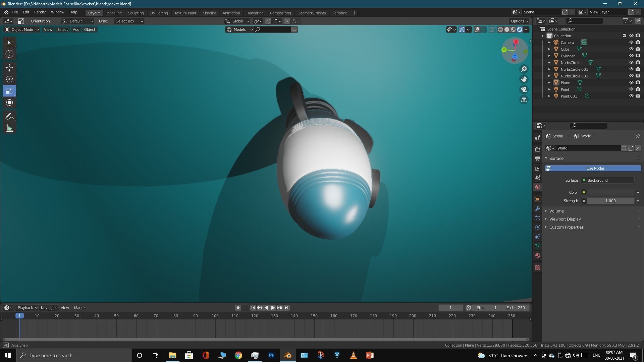Image resolution: width=644 pixels, height=362 pixels.
Task: Switch to perspective/orthographic grid view icon
Action: pyautogui.click(x=524, y=100)
